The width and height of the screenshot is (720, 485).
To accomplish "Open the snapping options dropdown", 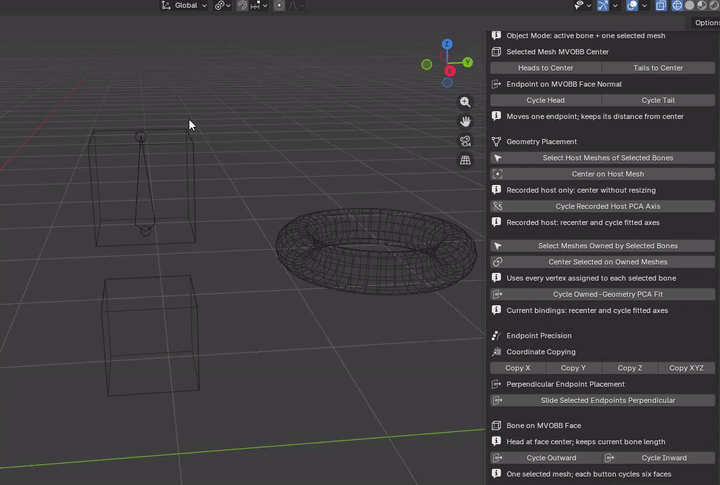I will click(259, 6).
